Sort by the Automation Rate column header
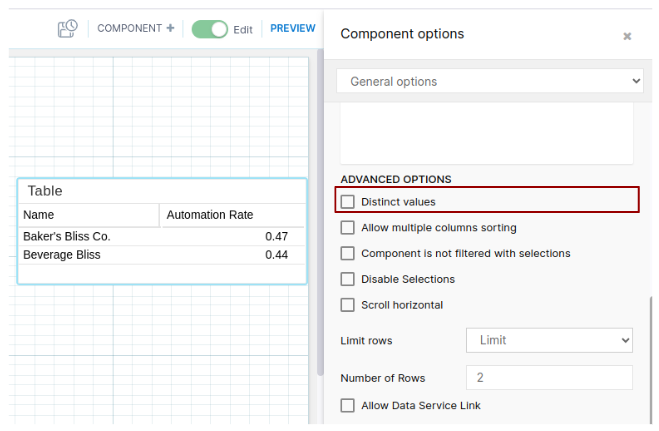This screenshot has height=431, width=659. pos(231,215)
